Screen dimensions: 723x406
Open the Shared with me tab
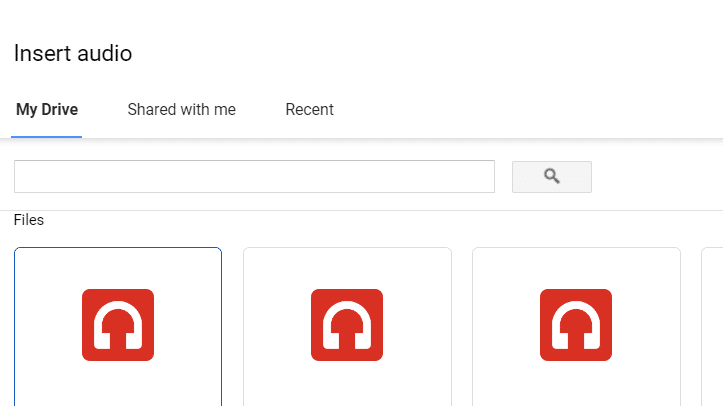click(x=181, y=110)
